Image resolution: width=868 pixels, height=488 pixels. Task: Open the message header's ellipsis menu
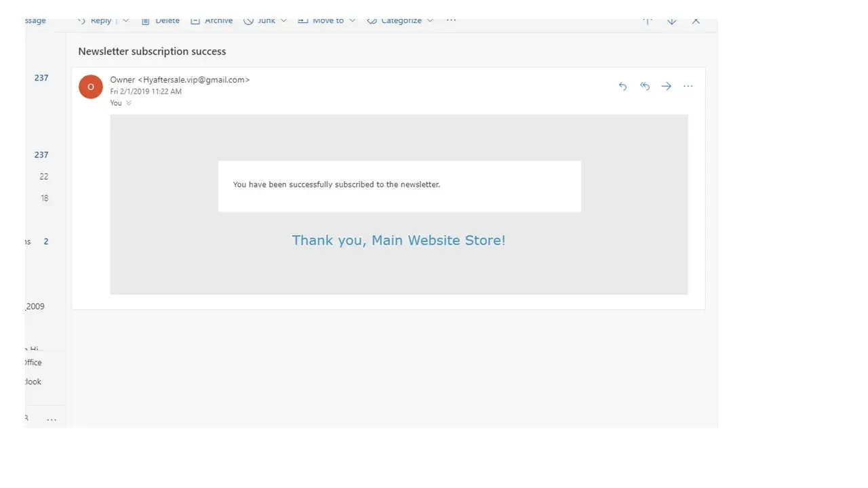click(688, 86)
